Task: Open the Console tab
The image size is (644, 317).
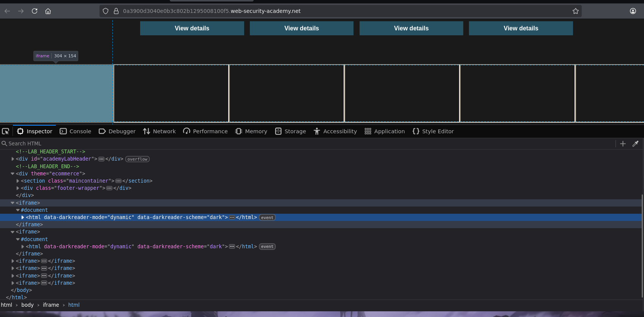Action: [x=76, y=131]
